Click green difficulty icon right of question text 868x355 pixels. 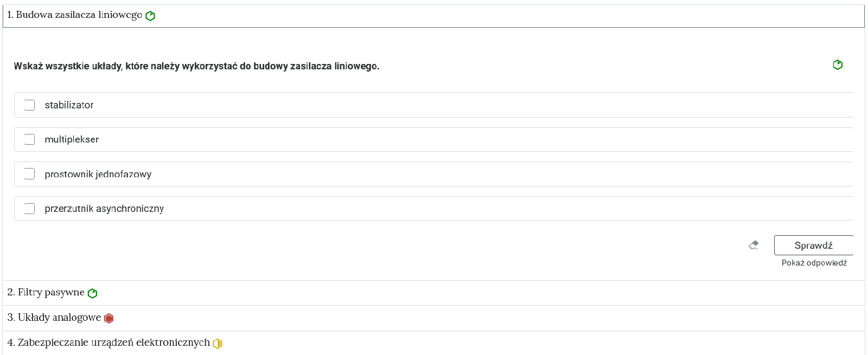(x=838, y=65)
